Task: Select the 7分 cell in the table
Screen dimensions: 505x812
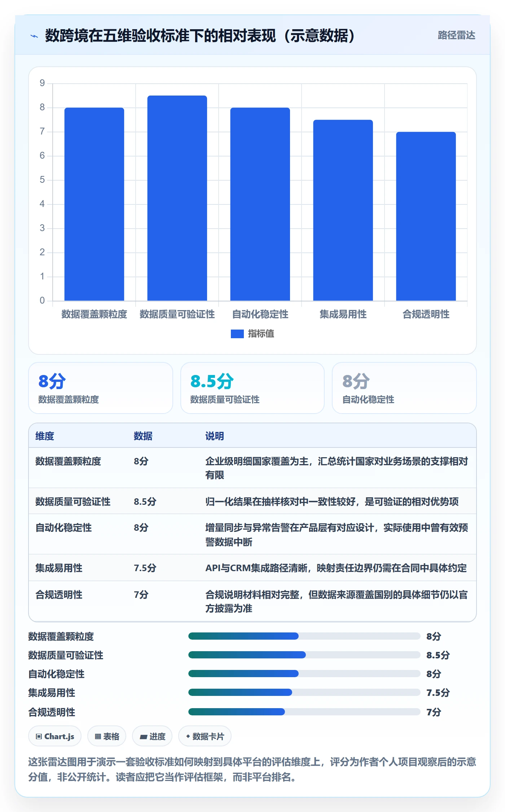Action: (x=141, y=595)
